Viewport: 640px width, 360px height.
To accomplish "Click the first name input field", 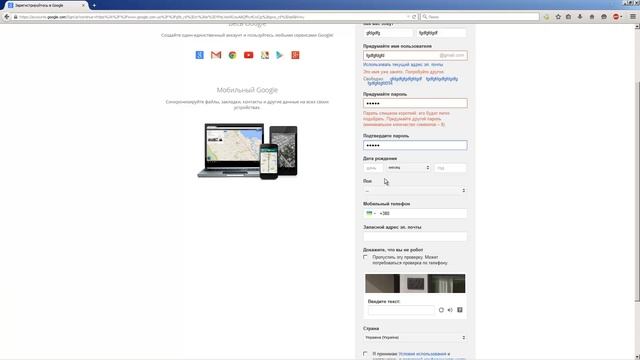I will pos(388,33).
